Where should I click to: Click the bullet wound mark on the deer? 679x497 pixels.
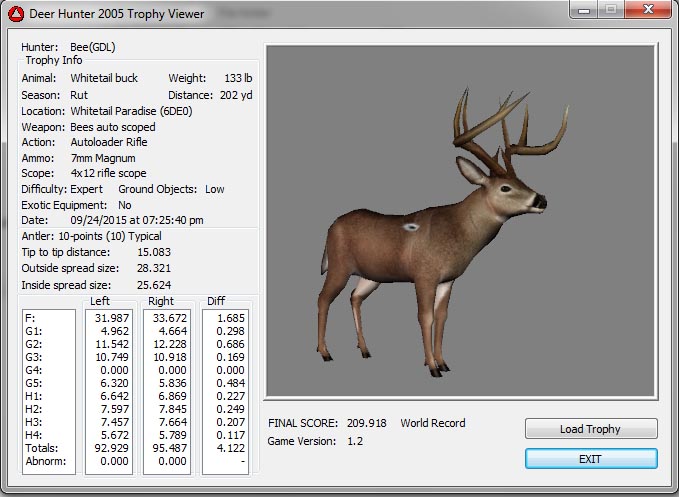pyautogui.click(x=411, y=228)
